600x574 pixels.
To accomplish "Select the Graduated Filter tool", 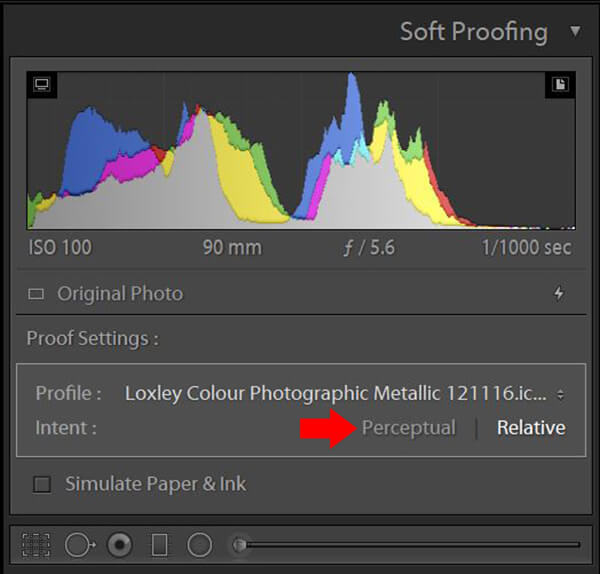I will coord(160,545).
